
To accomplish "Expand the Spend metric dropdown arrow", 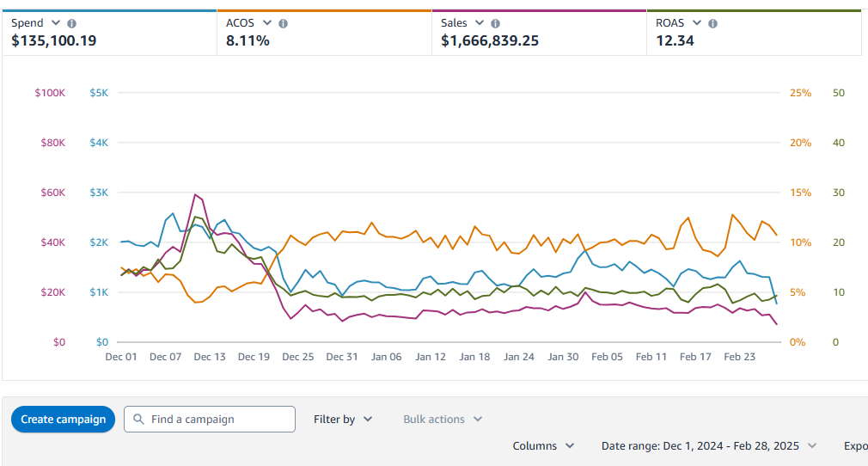I will click(x=55, y=22).
